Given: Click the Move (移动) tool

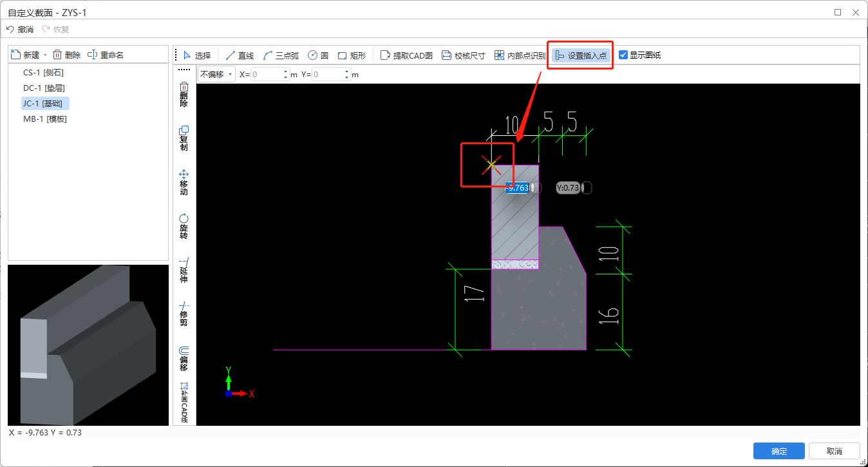Looking at the screenshot, I should coord(184,182).
